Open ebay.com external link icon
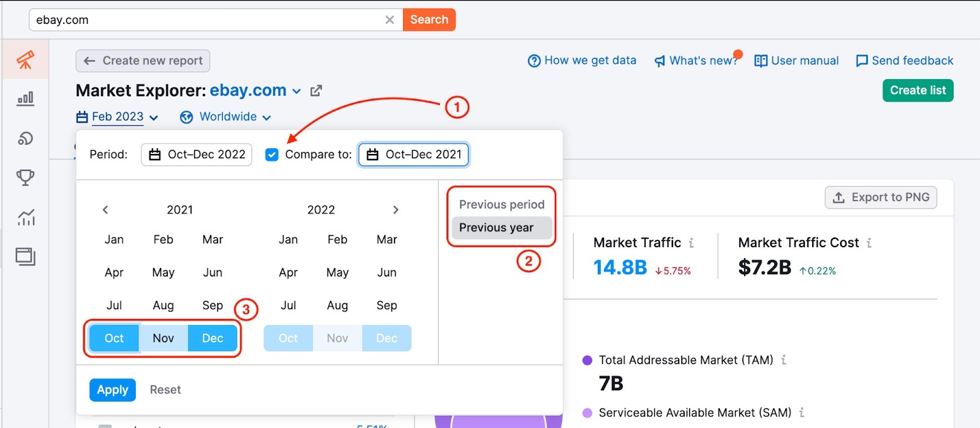Image resolution: width=980 pixels, height=428 pixels. [x=316, y=91]
